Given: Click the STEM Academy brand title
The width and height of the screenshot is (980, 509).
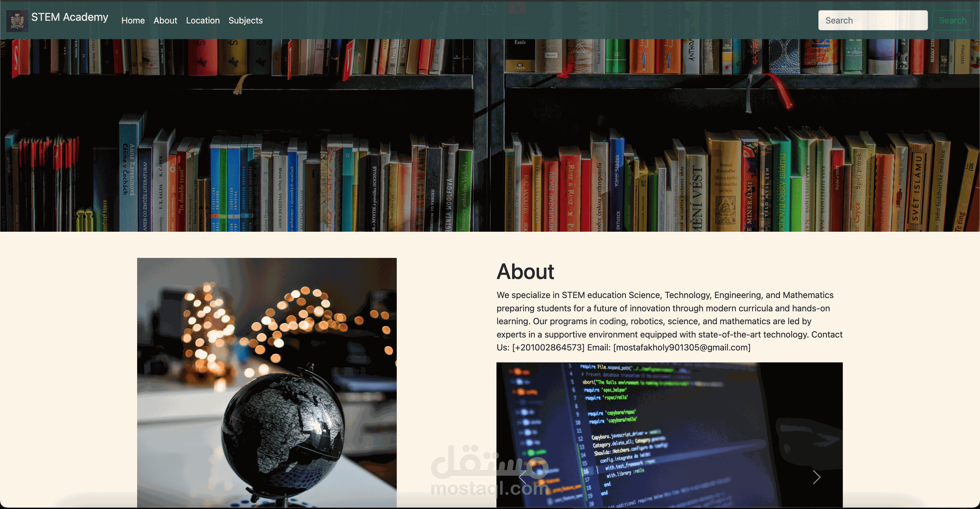Looking at the screenshot, I should pyautogui.click(x=70, y=17).
